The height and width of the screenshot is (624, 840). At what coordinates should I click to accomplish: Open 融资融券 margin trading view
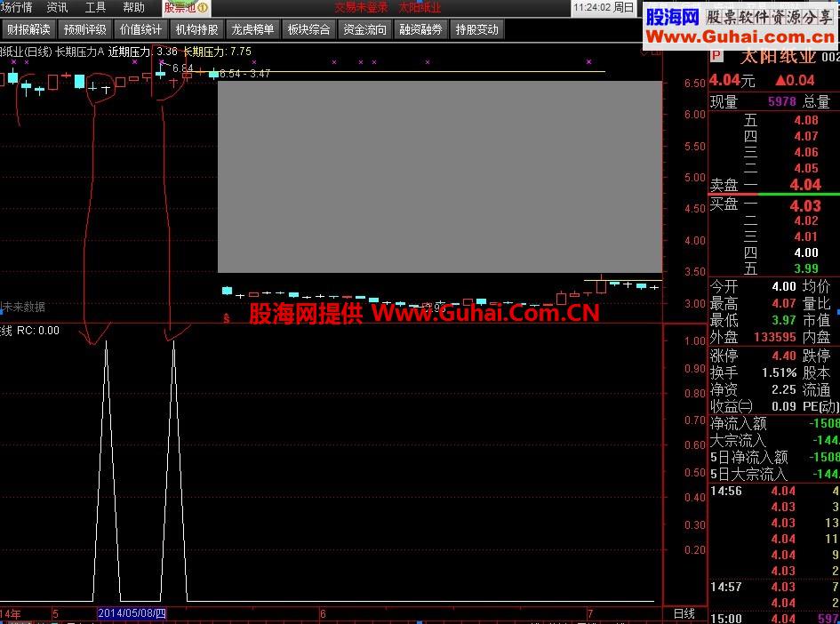click(x=420, y=29)
